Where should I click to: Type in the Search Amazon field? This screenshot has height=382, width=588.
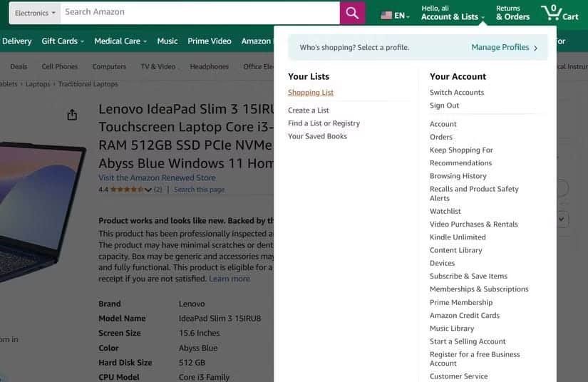tap(200, 12)
